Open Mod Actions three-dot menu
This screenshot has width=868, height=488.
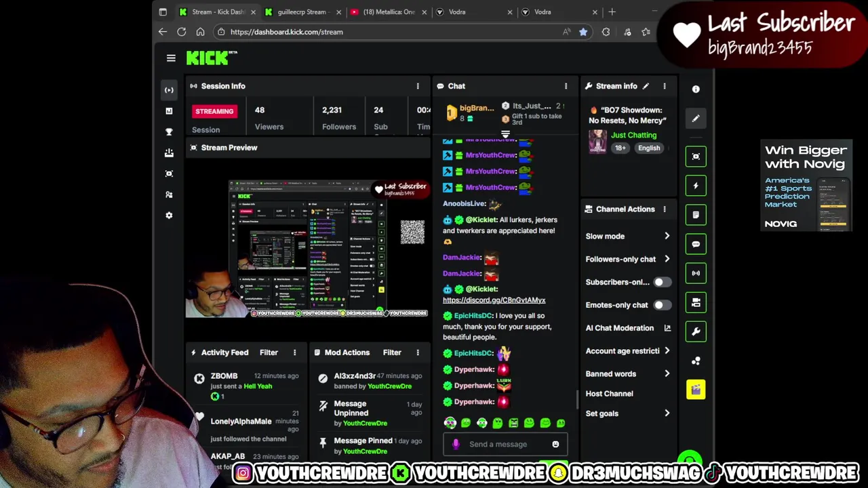coord(418,352)
